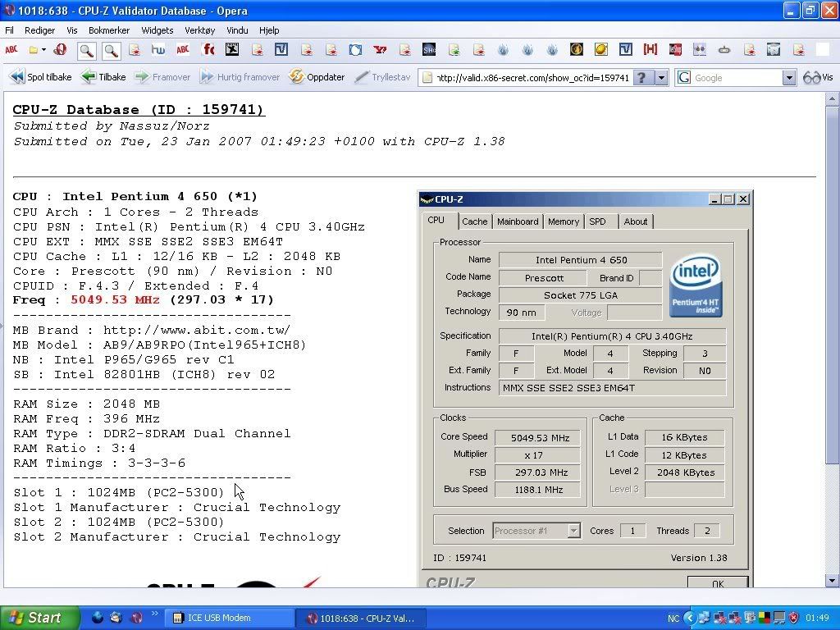Switch to the SPD tab in CPU-Z
Screen dimensions: 840x630
click(x=598, y=221)
